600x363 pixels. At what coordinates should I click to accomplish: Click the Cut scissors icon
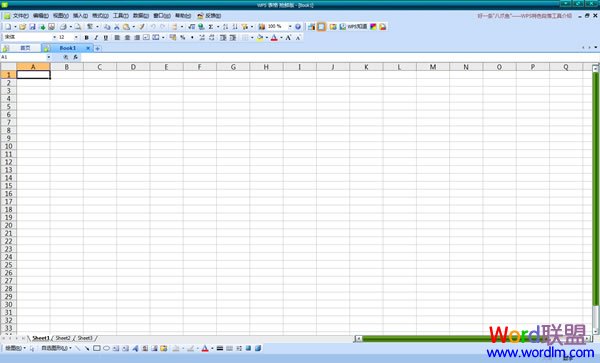click(x=117, y=27)
